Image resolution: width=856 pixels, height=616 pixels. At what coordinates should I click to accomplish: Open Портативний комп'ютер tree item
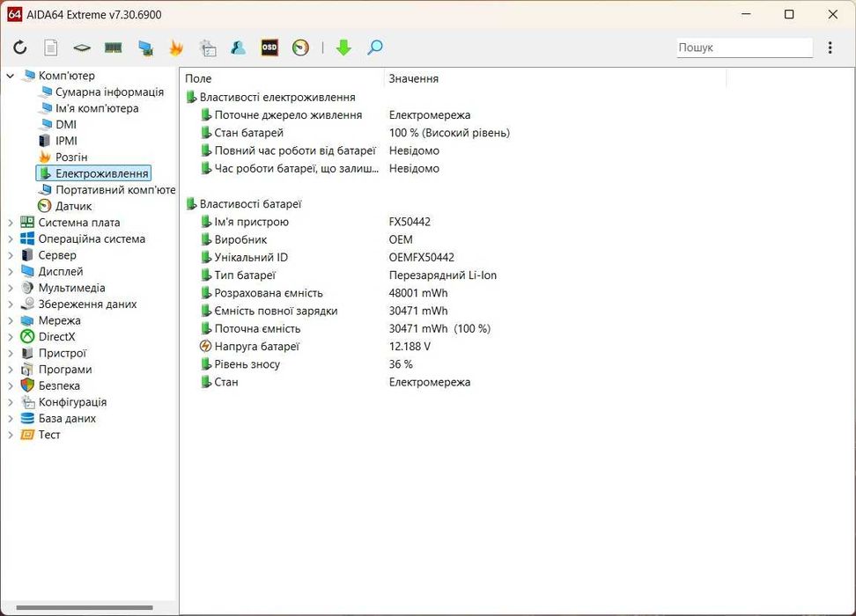point(115,190)
